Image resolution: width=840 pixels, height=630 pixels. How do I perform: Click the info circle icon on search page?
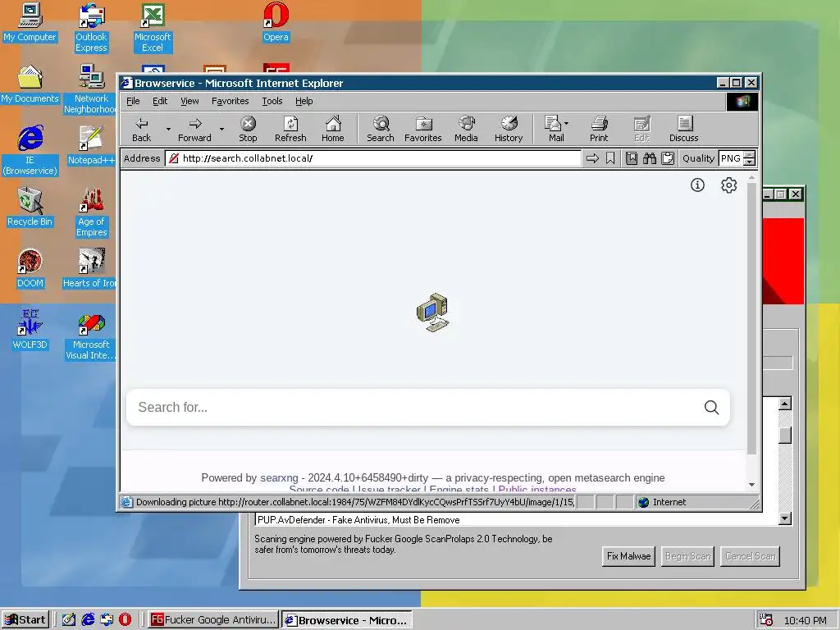click(697, 185)
